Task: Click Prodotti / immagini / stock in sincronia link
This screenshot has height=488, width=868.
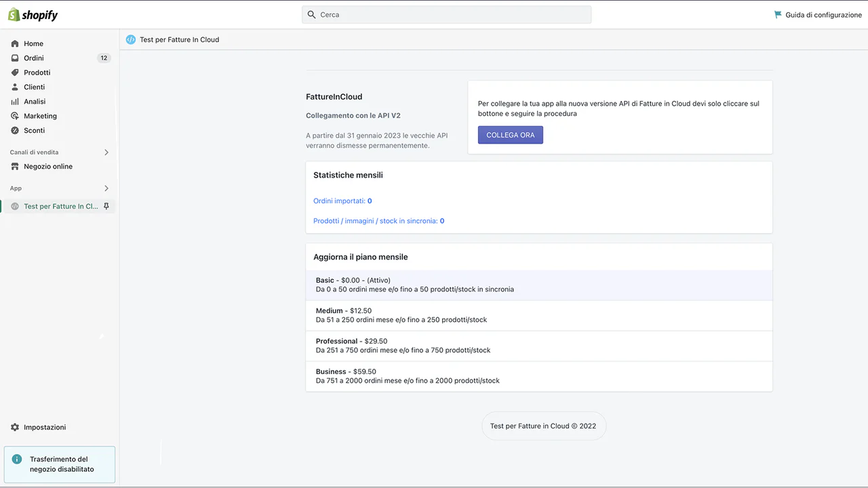Action: tap(378, 221)
